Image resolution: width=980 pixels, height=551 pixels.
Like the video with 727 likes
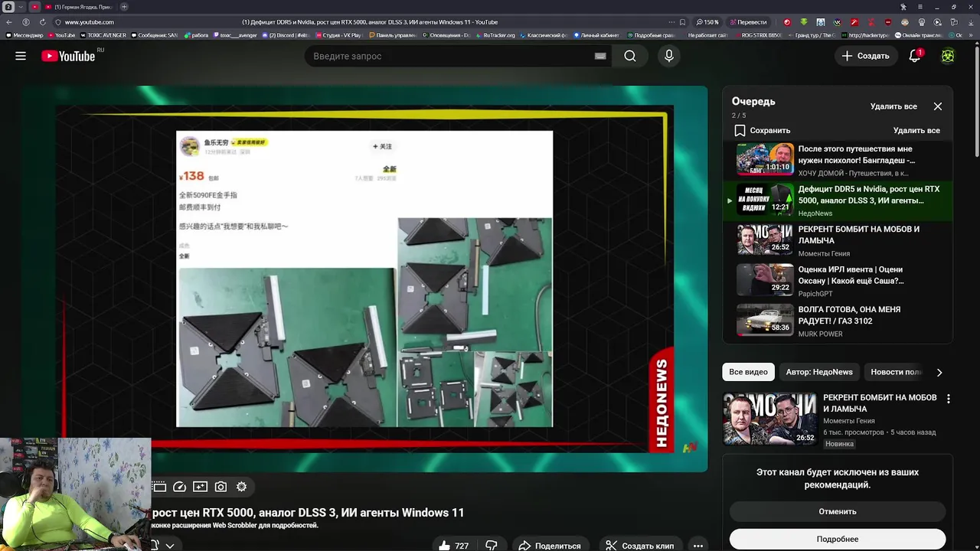click(x=453, y=546)
